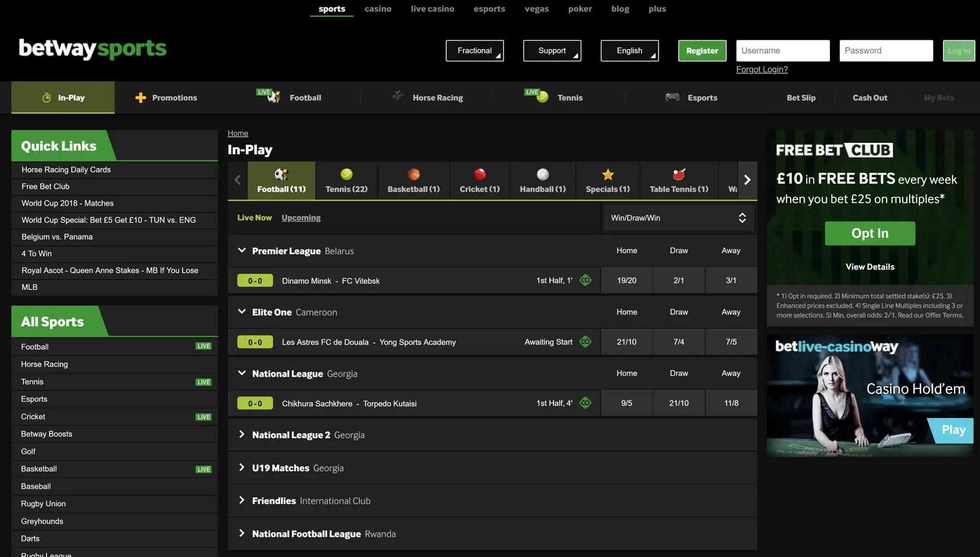The width and height of the screenshot is (980, 557).
Task: Choose the Basketball sport icon
Action: [x=414, y=174]
